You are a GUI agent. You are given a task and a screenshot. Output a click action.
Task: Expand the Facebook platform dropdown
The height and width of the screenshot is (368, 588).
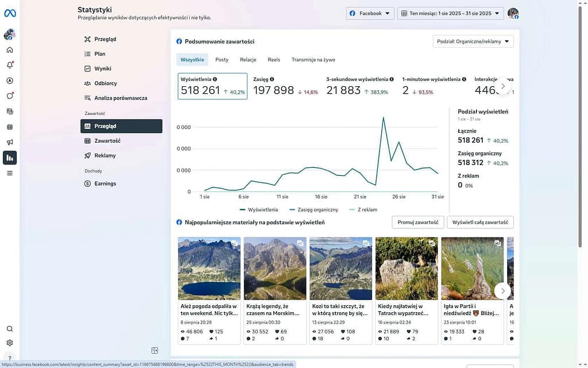[369, 13]
